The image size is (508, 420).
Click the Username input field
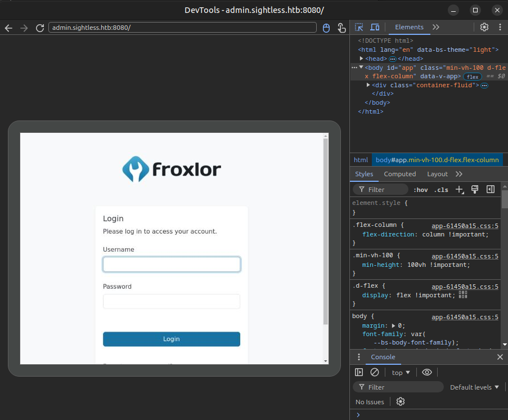(172, 265)
